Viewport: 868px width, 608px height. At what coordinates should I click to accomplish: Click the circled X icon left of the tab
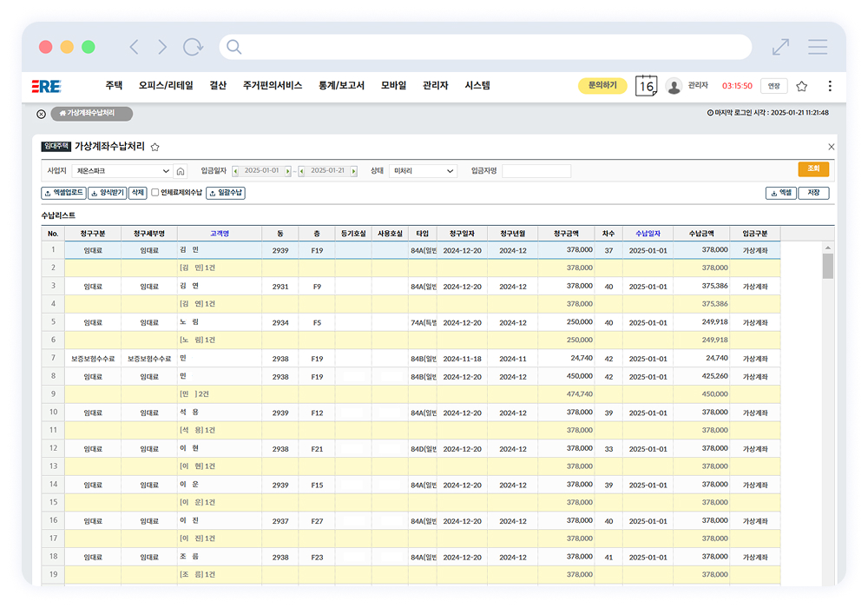click(x=41, y=114)
